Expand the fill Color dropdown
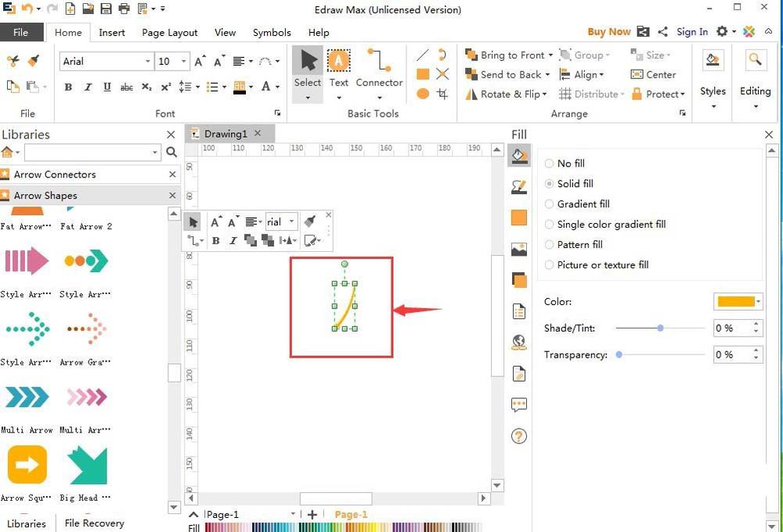This screenshot has height=532, width=783. click(x=759, y=302)
